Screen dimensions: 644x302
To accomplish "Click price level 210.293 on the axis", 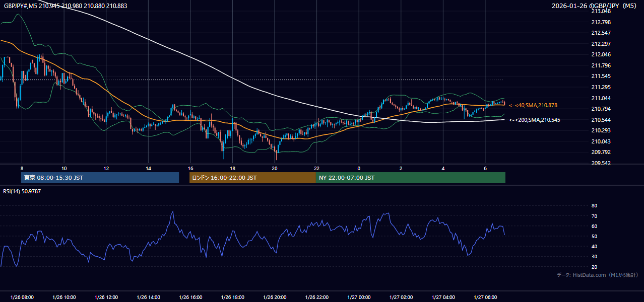I will [x=601, y=130].
